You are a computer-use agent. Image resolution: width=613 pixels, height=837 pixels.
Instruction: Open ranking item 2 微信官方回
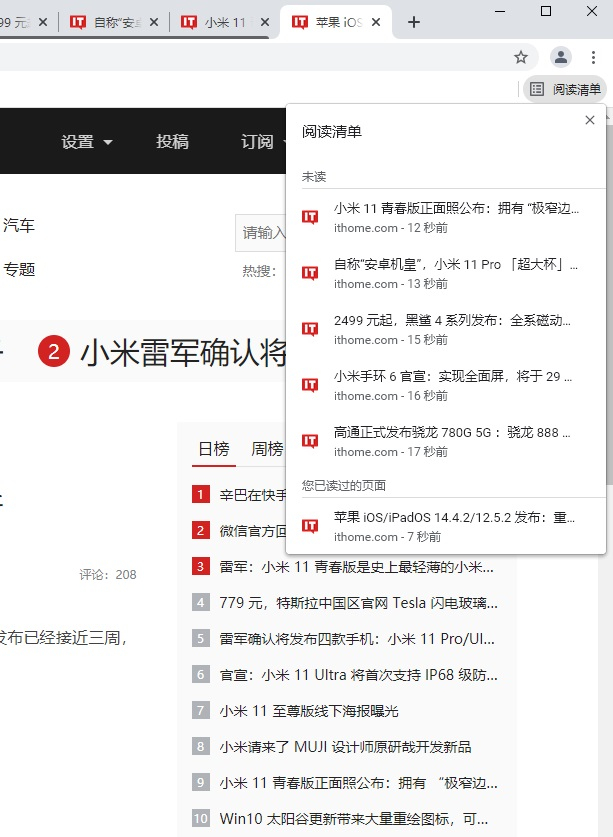(x=253, y=531)
